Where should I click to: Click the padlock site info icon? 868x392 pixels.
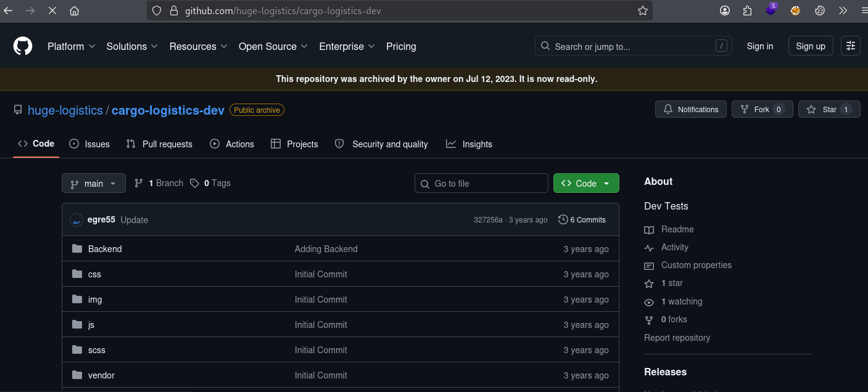173,10
